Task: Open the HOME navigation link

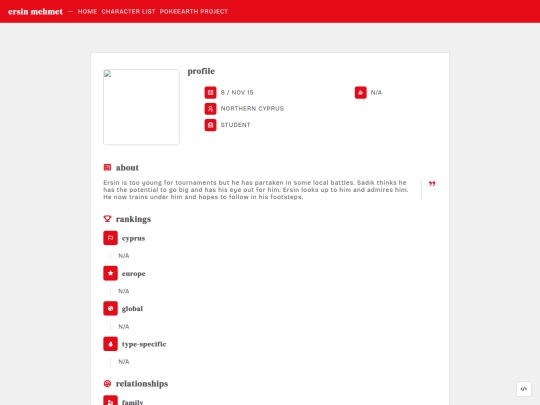Action: click(87, 11)
